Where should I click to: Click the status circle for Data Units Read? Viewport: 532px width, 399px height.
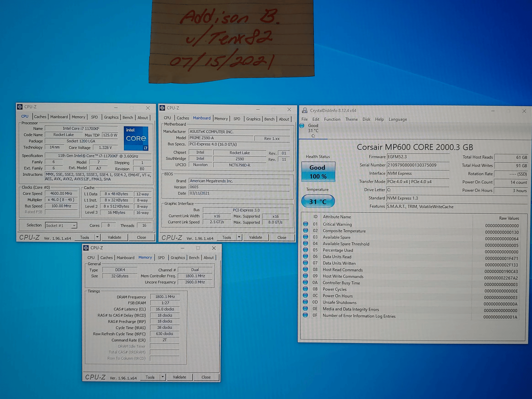point(305,256)
